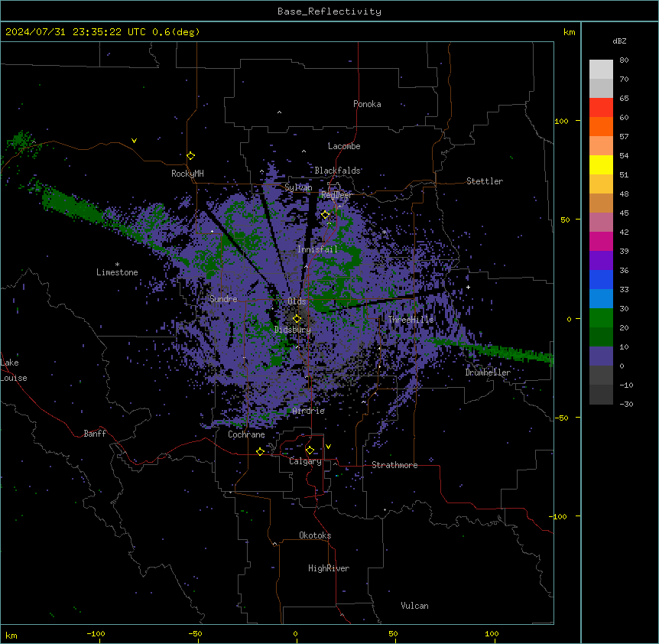Click the Vulcan label
Image resolution: width=659 pixels, height=644 pixels.
[x=414, y=606]
